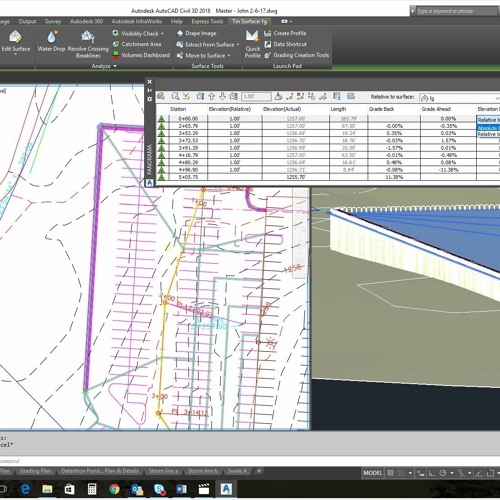The image size is (500, 500).
Task: Add a new layout with the plus tab
Action: click(259, 471)
